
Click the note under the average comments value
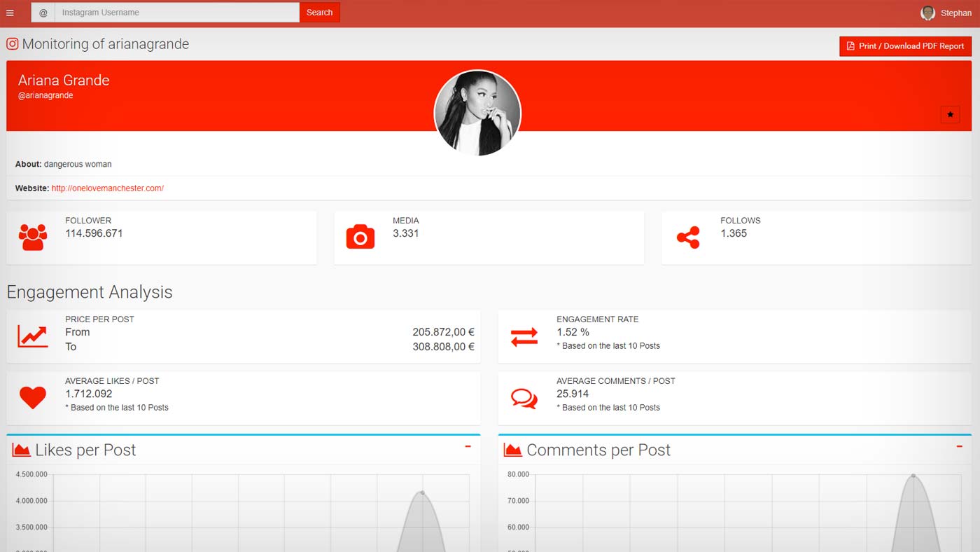tap(608, 408)
